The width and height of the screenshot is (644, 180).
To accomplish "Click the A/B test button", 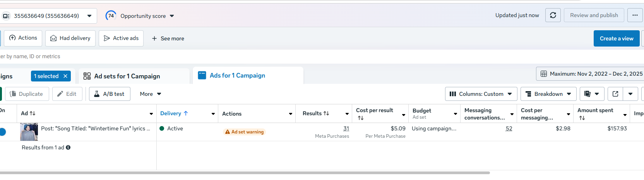I will click(110, 94).
